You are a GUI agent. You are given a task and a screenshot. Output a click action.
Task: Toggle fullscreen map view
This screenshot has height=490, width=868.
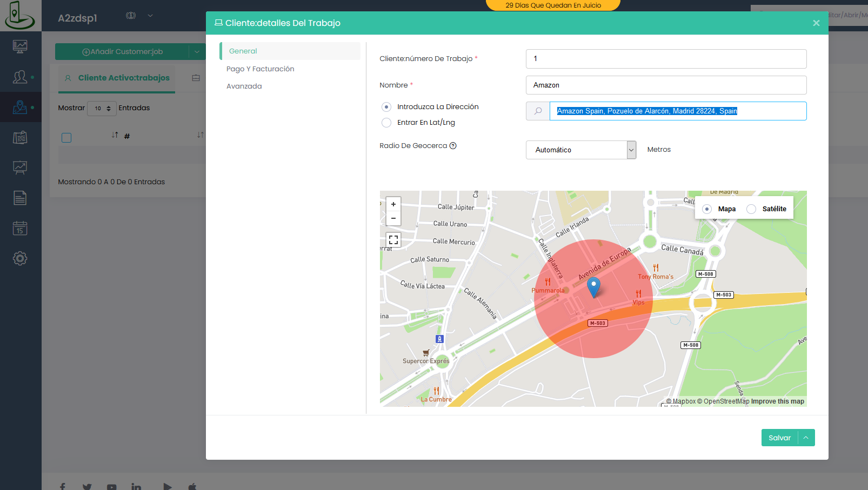point(393,240)
